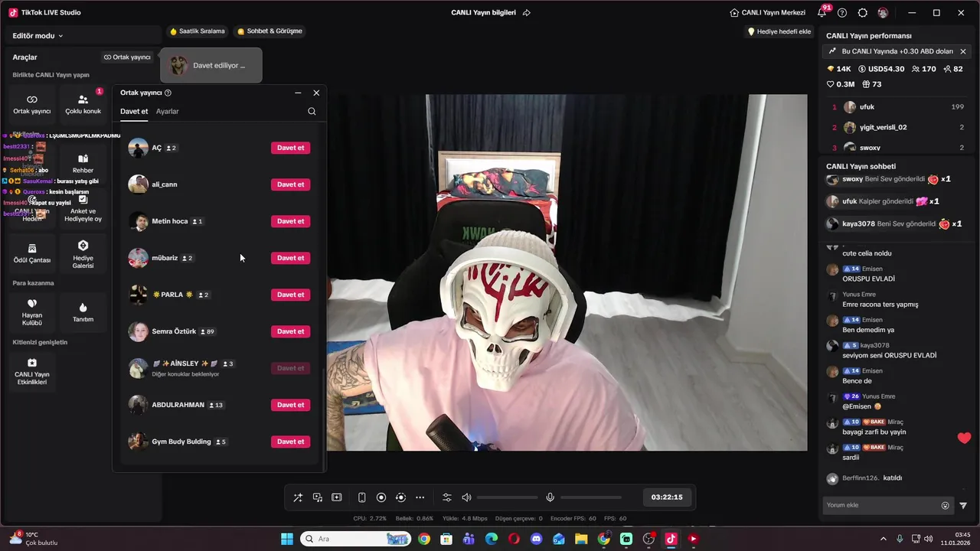This screenshot has height=551, width=980.
Task: Click the scene layout icon in bottom toolbar
Action: click(336, 497)
